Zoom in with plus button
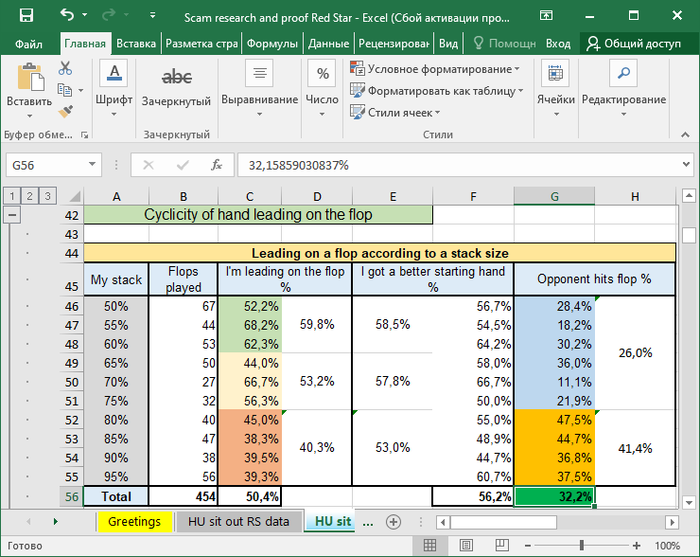Image resolution: width=700 pixels, height=557 pixels. tap(637, 545)
